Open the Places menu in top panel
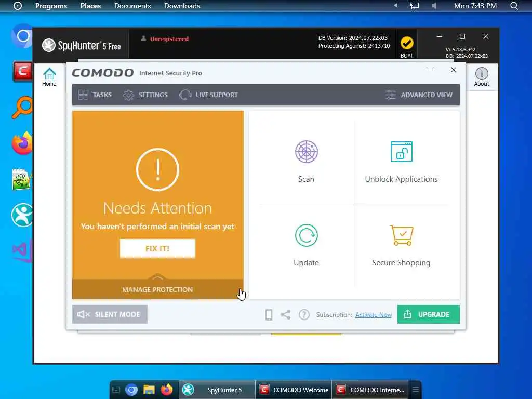This screenshot has width=532, height=399. [90, 6]
